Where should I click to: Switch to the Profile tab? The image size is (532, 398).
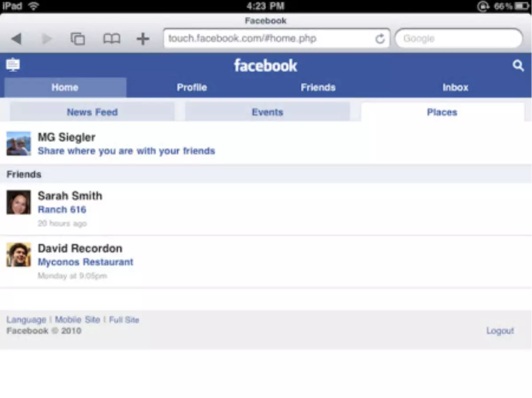(x=192, y=87)
